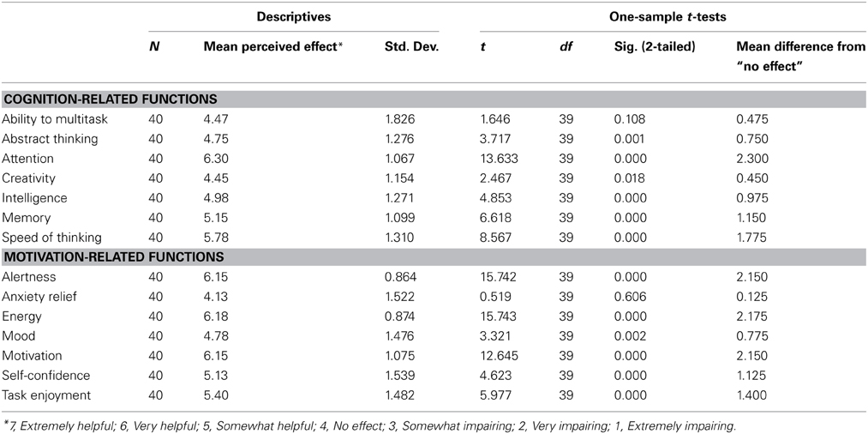This screenshot has width=868, height=434.
Task: Click the 'Energy' row label
Action: click(21, 316)
